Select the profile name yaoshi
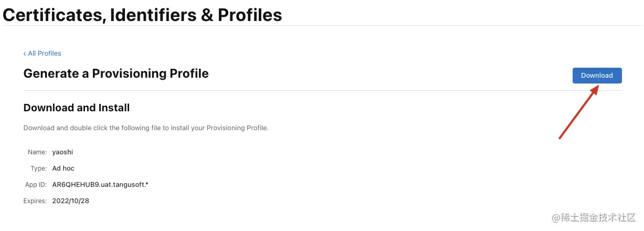The height and width of the screenshot is (231, 644). click(x=62, y=152)
